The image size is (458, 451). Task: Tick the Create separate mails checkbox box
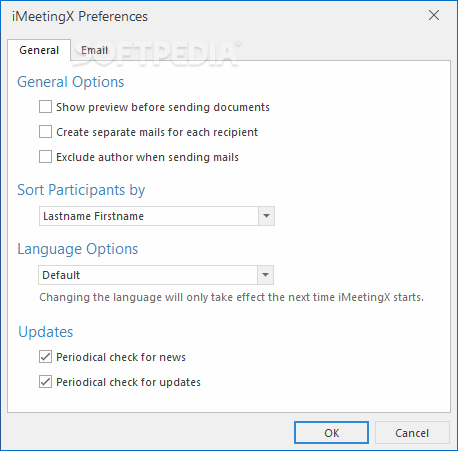(x=45, y=132)
